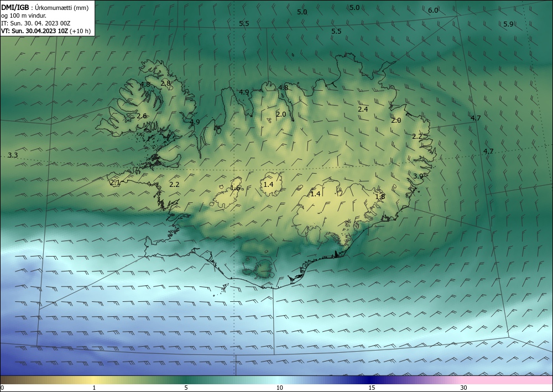Click the 3.9 value label on the east coast
553x392 pixels.
(418, 176)
